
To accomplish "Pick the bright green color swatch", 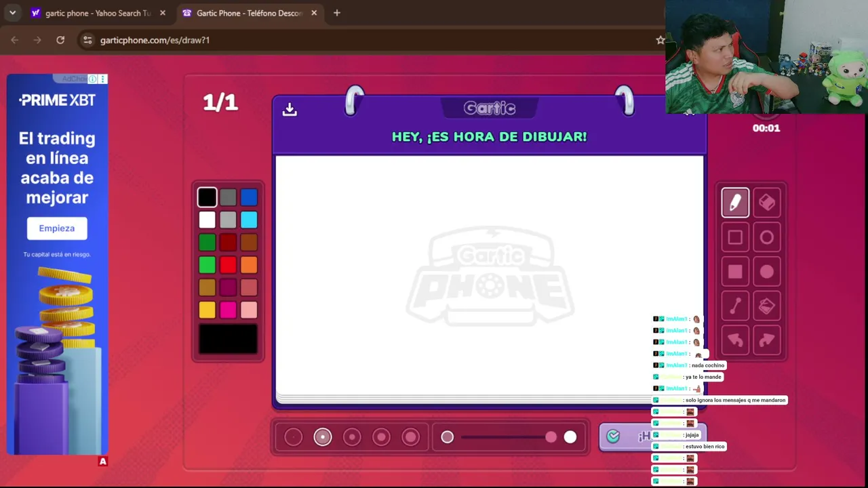I will point(208,265).
